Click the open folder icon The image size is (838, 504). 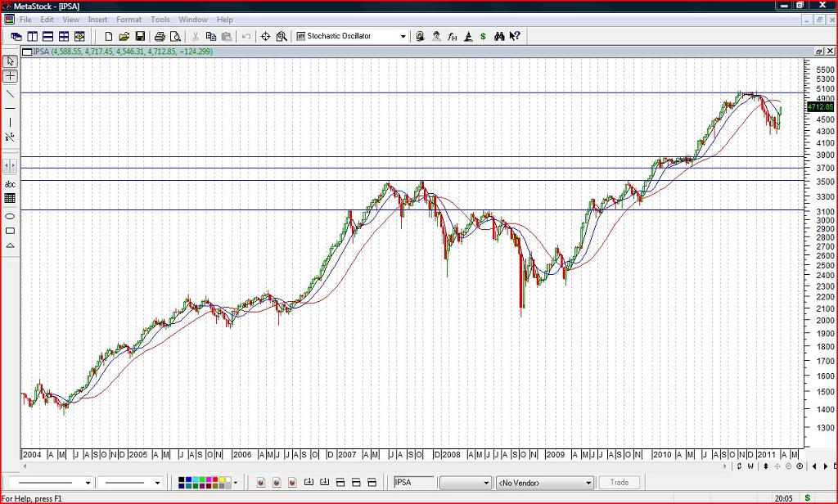[124, 36]
